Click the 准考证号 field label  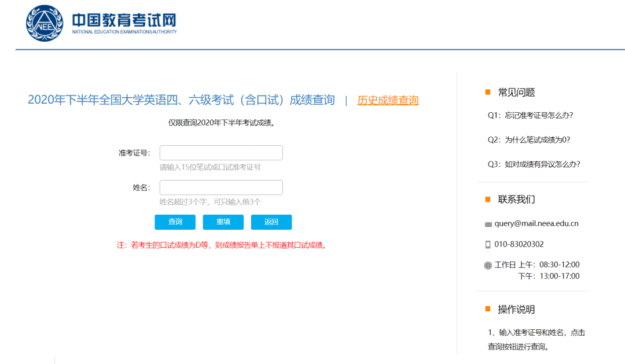click(134, 153)
